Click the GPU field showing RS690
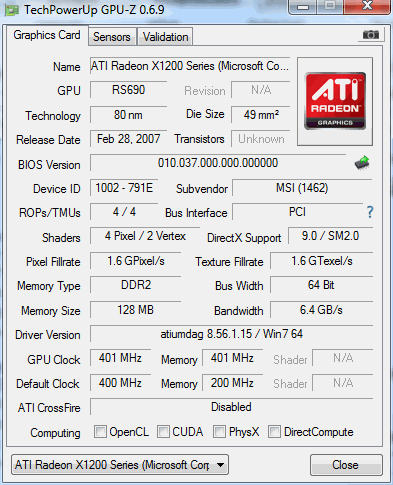Image resolution: width=393 pixels, height=485 pixels. 128,90
